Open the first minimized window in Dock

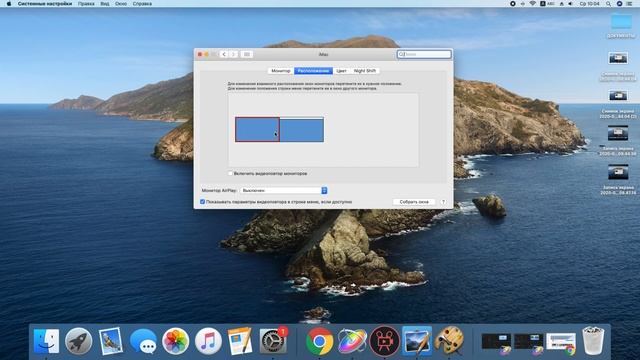click(x=496, y=342)
